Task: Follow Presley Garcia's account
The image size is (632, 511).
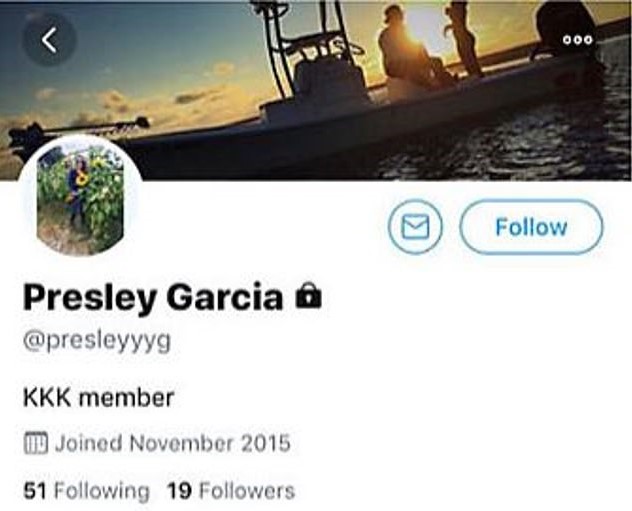Action: [x=531, y=227]
